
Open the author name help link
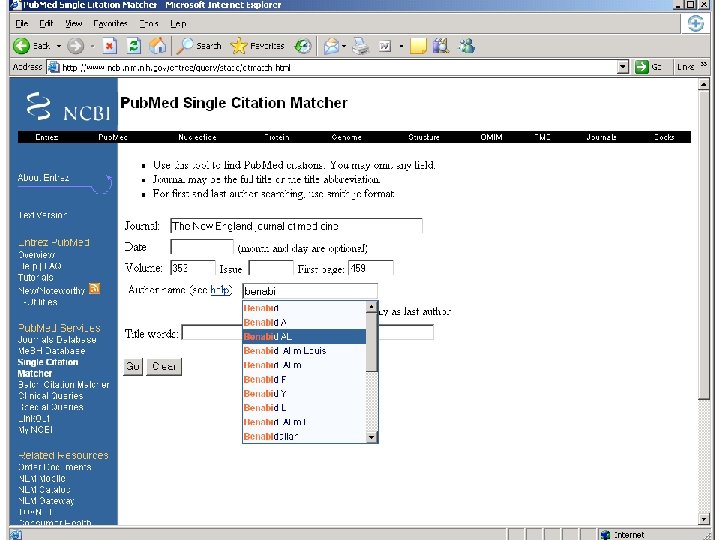point(220,290)
